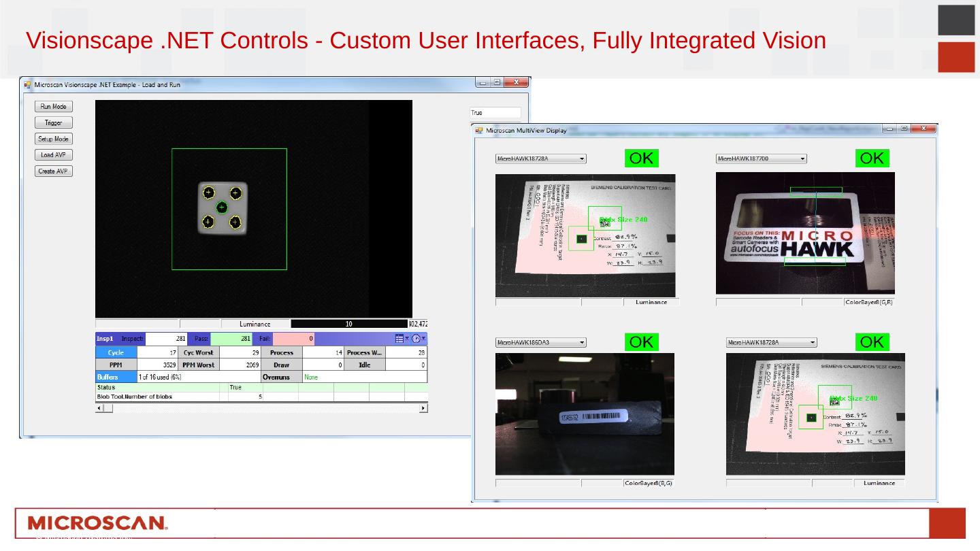
Task: Open the MicroHAWK187700 camera dropdown
Action: (x=761, y=159)
